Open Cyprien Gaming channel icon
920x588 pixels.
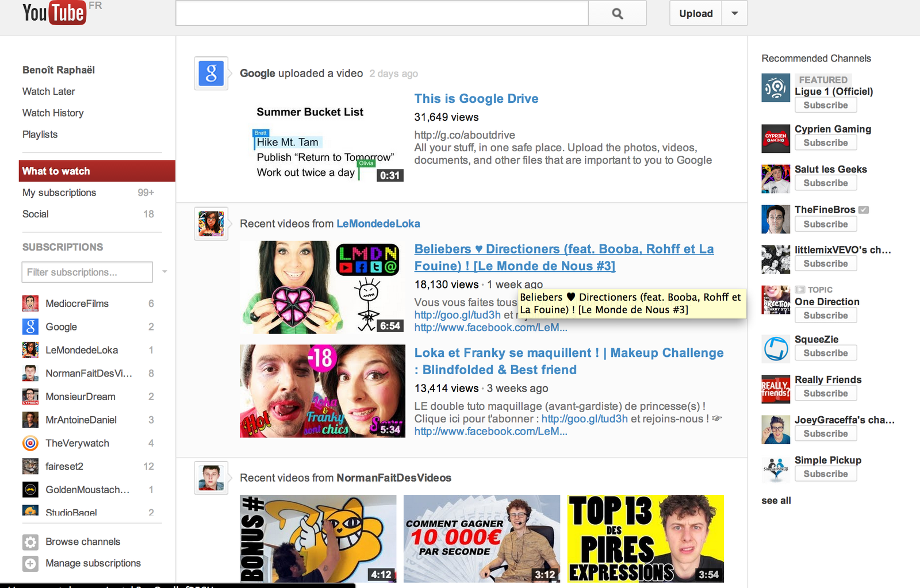(776, 139)
